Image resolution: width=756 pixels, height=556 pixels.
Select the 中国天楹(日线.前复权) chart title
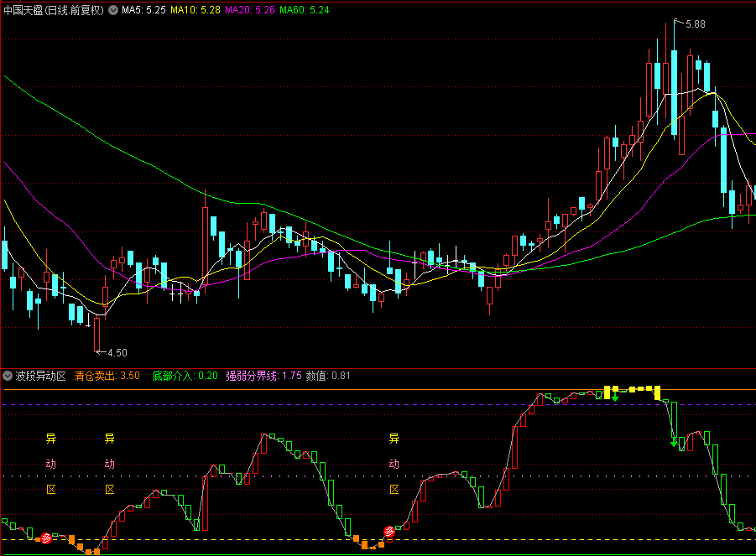pos(54,10)
